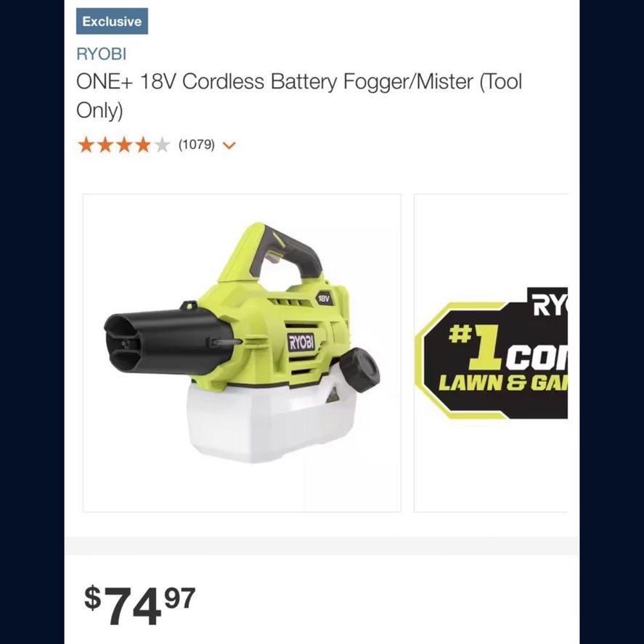Click the (1079) review count
Screen dimensions: 644x644
[x=196, y=144]
